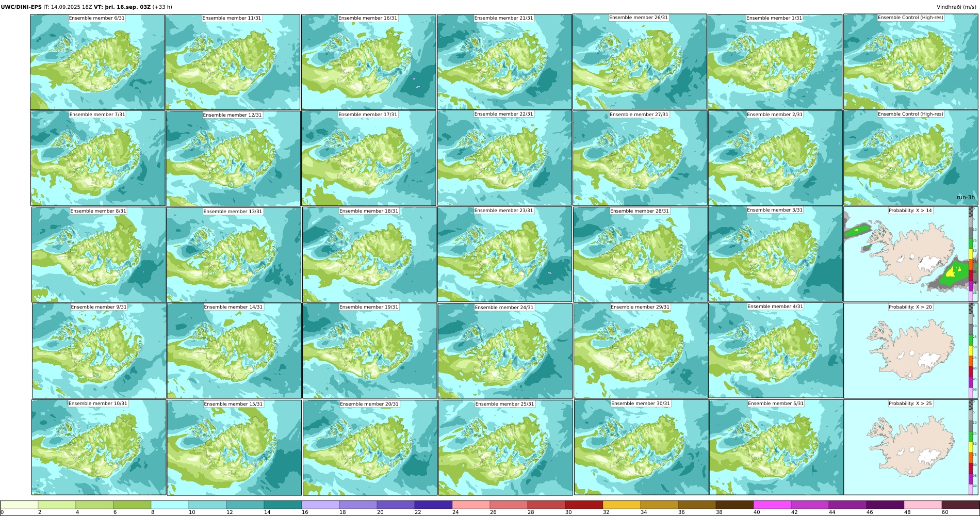Select the dark brown 38–40 m/s swatch

[x=734, y=505]
